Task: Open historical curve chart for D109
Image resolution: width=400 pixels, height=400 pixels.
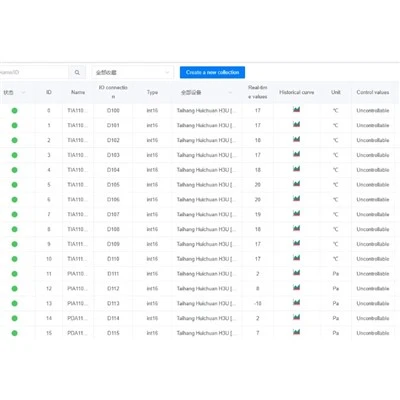Action: [296, 243]
